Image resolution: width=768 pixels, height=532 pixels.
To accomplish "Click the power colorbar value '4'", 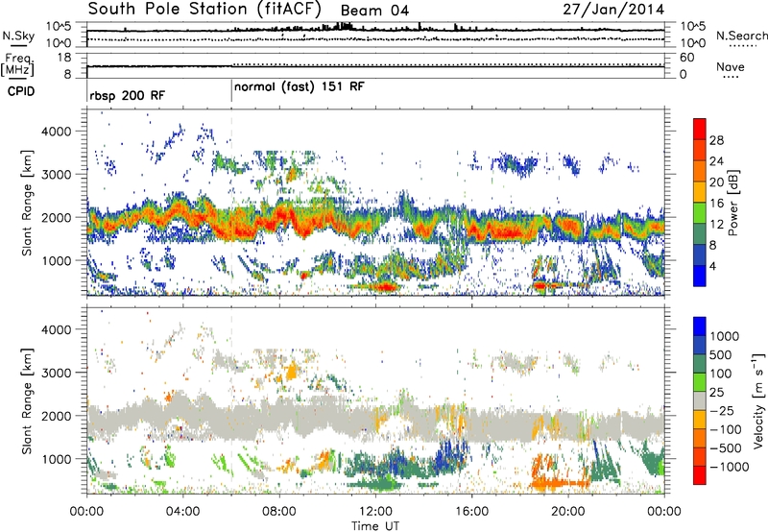I will 713,266.
